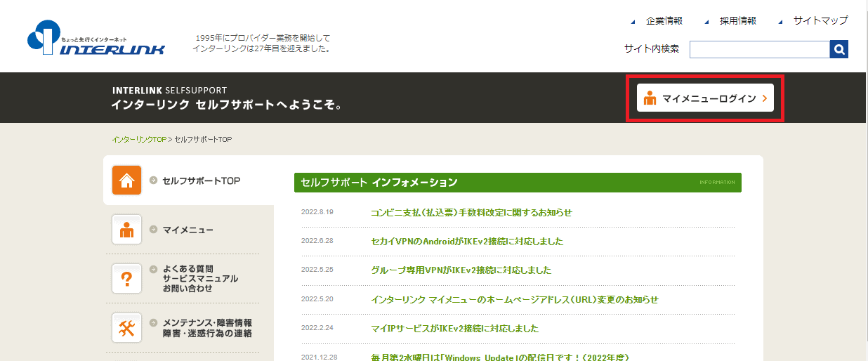Click date 2022.2.24

317,328
